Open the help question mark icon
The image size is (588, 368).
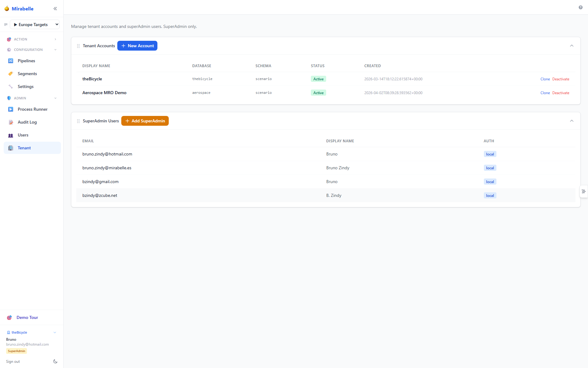[x=581, y=7]
